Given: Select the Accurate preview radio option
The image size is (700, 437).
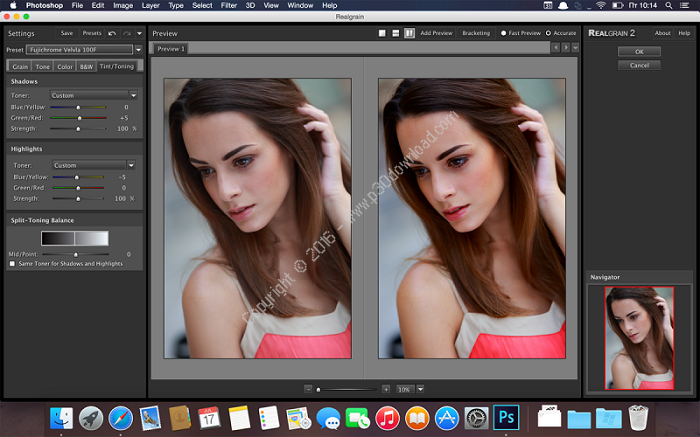Looking at the screenshot, I should [549, 33].
